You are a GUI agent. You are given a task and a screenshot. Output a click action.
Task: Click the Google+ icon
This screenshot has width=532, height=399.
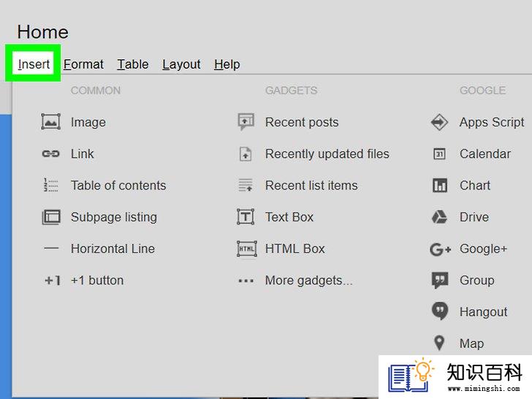tap(440, 249)
